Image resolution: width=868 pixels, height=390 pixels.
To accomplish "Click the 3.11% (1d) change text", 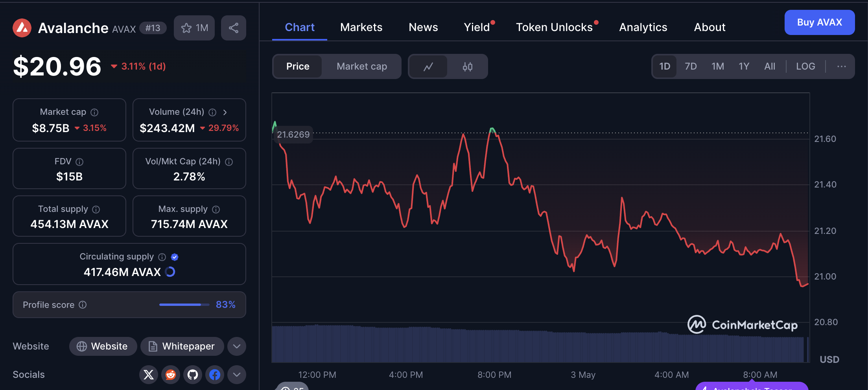I will point(143,66).
